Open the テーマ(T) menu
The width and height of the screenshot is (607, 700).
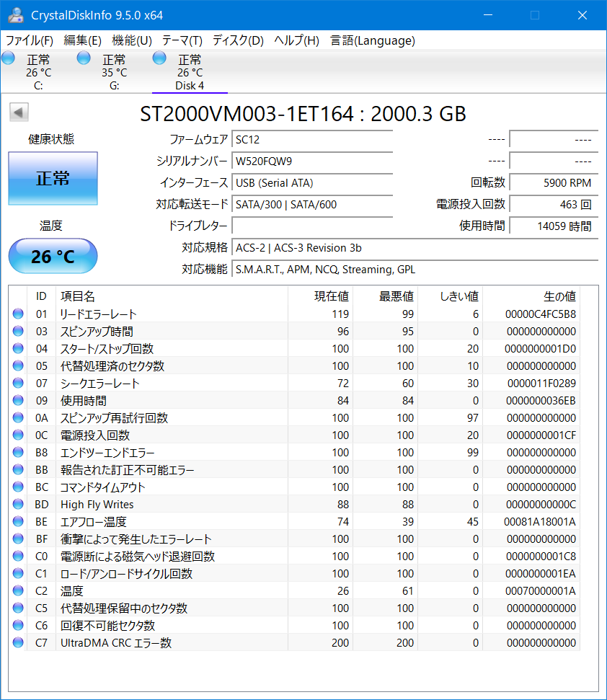tap(182, 40)
